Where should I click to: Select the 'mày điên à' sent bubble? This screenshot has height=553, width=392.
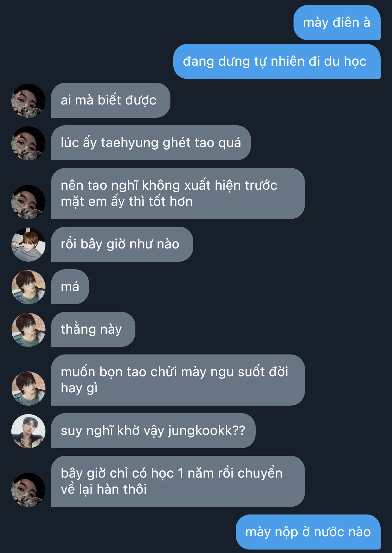point(337,23)
